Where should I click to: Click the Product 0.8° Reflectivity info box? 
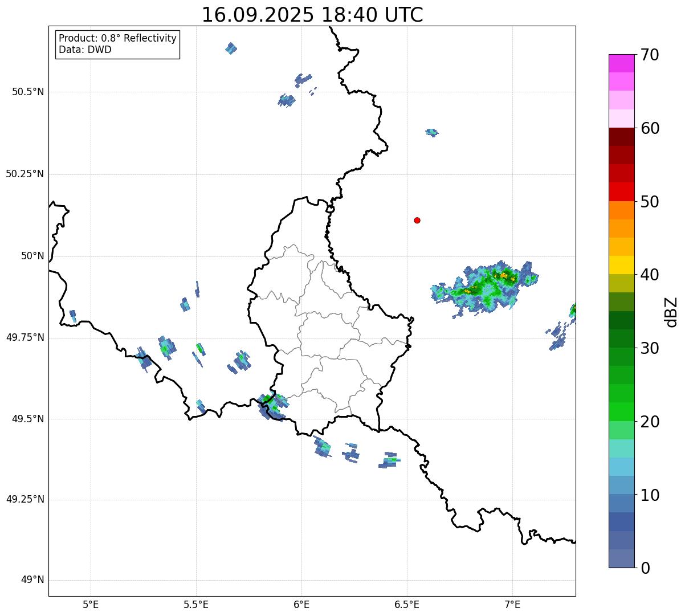coord(118,44)
